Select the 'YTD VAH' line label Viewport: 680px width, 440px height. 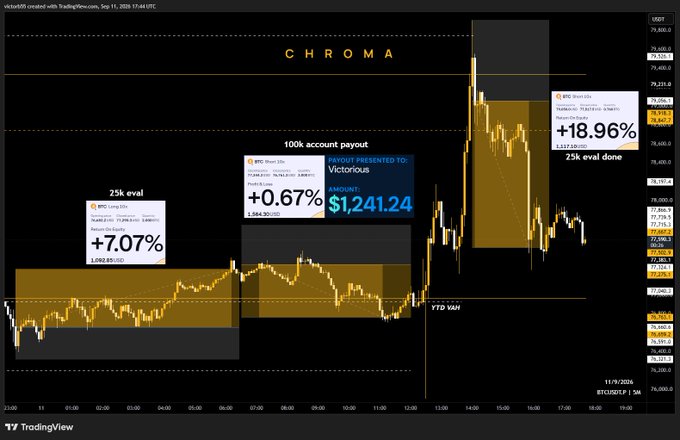click(x=445, y=307)
